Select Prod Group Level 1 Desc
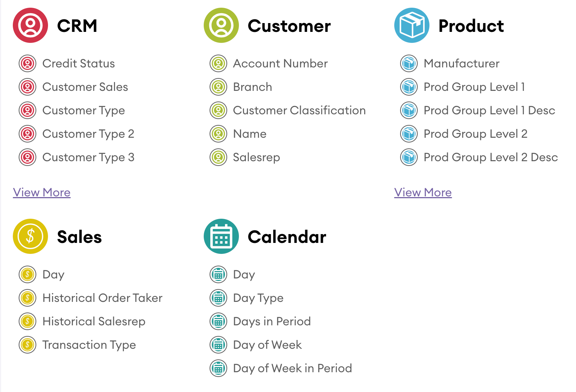The height and width of the screenshot is (392, 576). point(489,110)
